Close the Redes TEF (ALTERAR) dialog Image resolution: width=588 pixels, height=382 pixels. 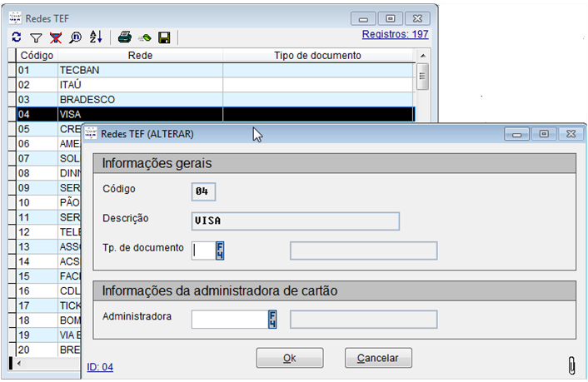tap(571, 134)
